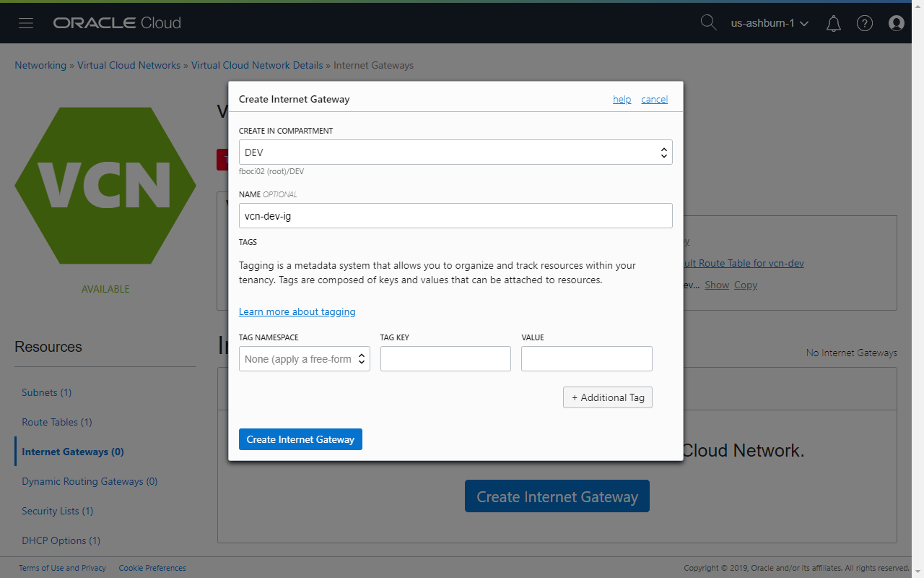Image resolution: width=924 pixels, height=578 pixels.
Task: Select Subnets in the Resources sidebar
Action: (x=46, y=392)
